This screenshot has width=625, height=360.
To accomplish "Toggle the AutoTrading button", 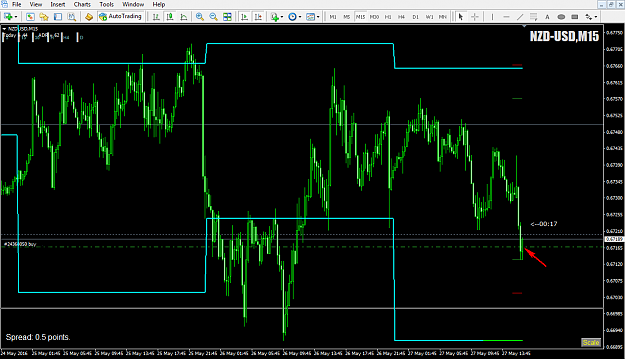I will 120,17.
